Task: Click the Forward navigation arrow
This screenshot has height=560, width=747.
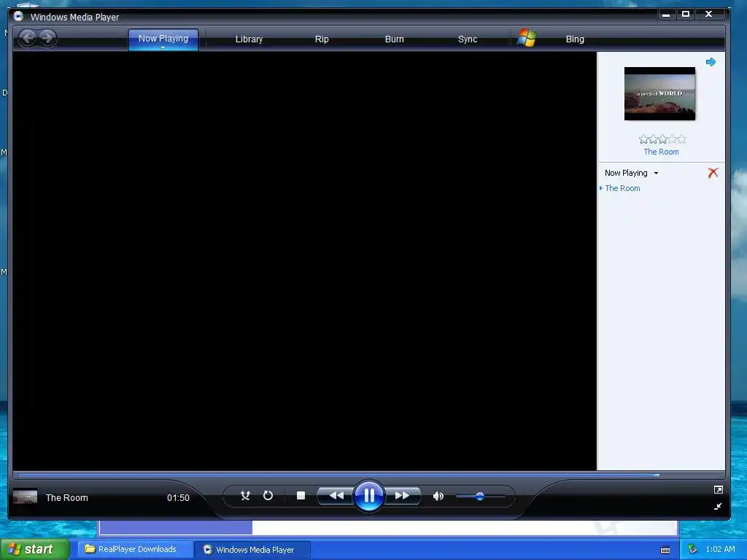Action: (x=47, y=38)
